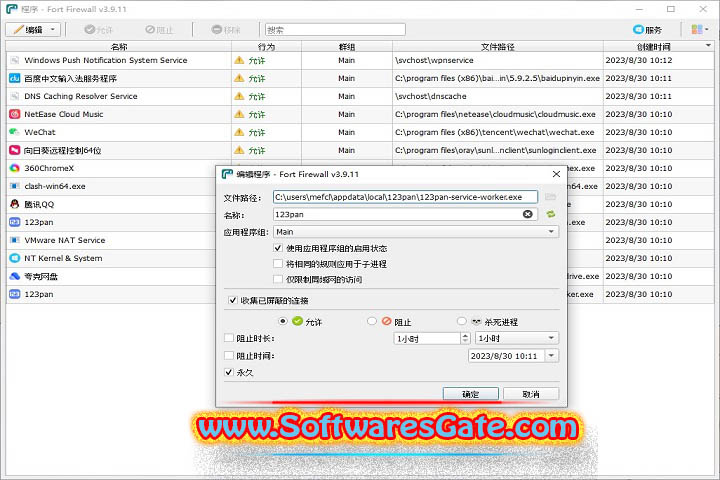Click the 阻止 block toolbar button
This screenshot has width=720, height=480.
tap(159, 30)
